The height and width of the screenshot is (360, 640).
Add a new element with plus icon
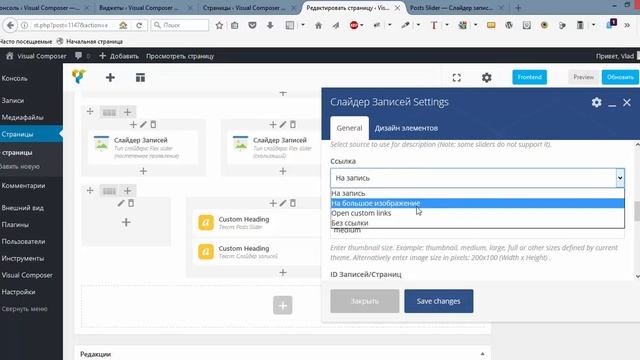point(110,78)
